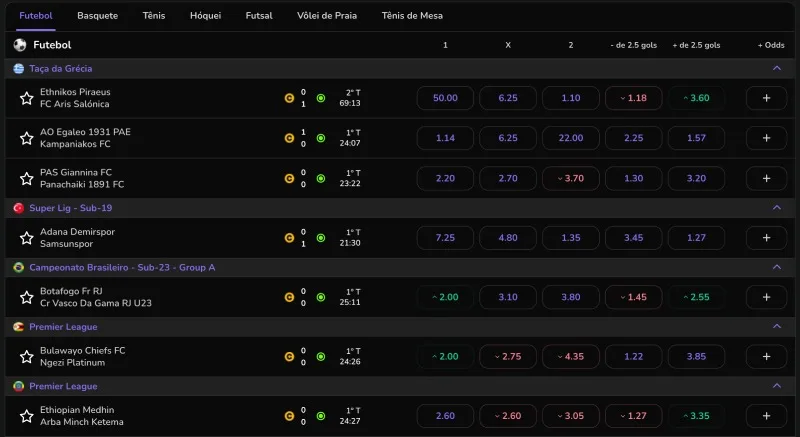Star the Botafogo Fr RJ match

pyautogui.click(x=27, y=297)
